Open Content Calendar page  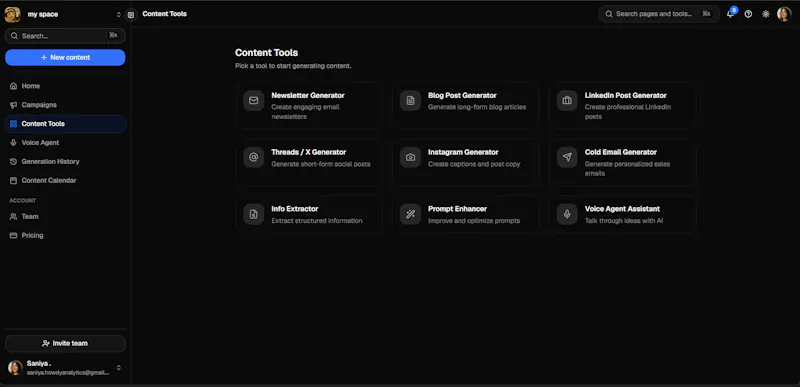65,180
